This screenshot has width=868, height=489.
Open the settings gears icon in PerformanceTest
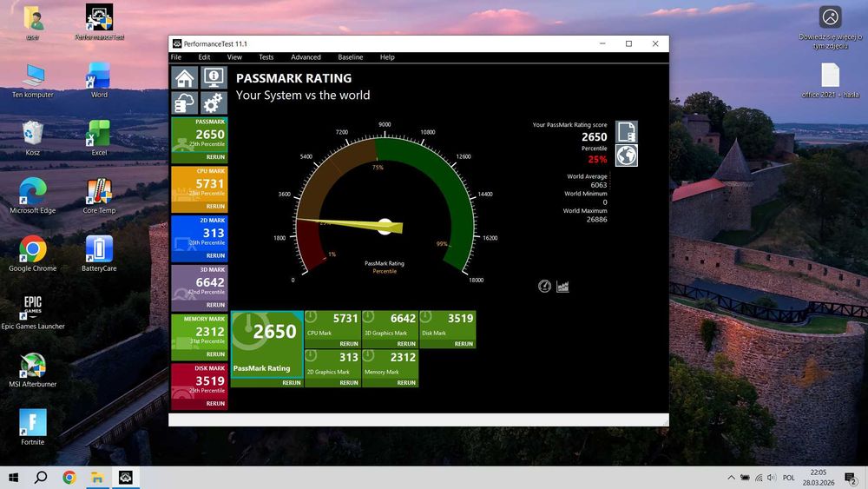214,103
